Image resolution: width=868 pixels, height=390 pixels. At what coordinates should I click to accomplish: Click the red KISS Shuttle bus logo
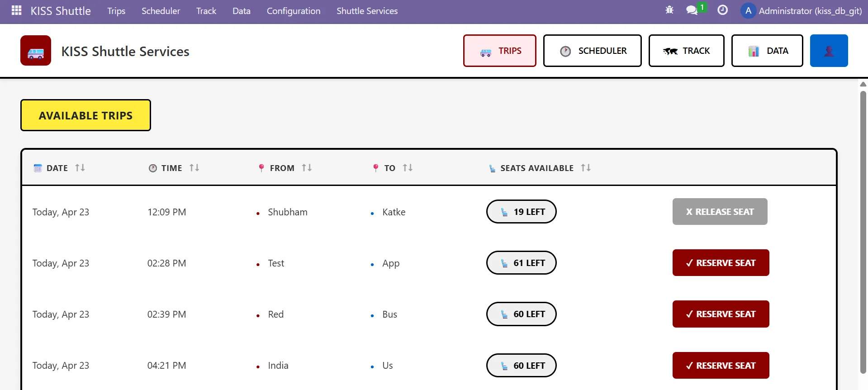click(36, 51)
